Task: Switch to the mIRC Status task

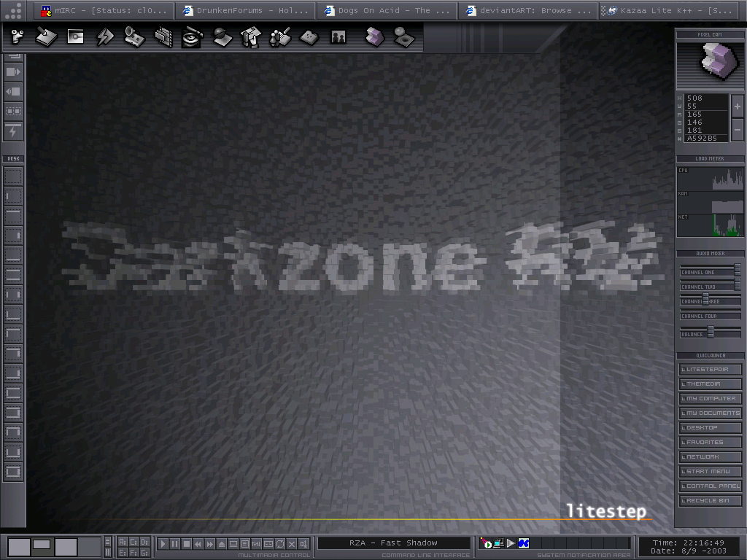Action: point(106,11)
